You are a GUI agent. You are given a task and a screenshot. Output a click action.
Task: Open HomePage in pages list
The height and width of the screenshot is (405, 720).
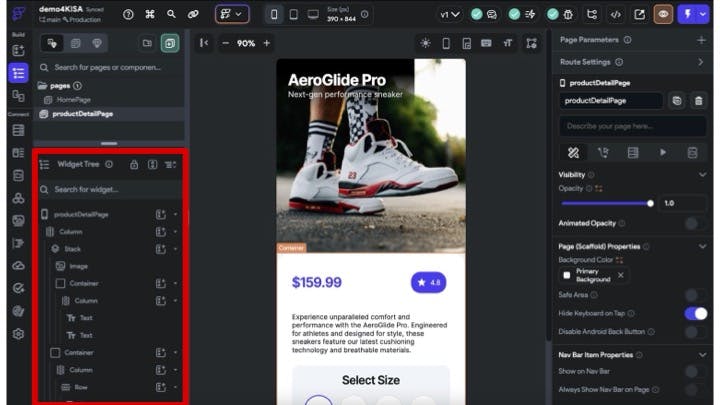(73, 100)
